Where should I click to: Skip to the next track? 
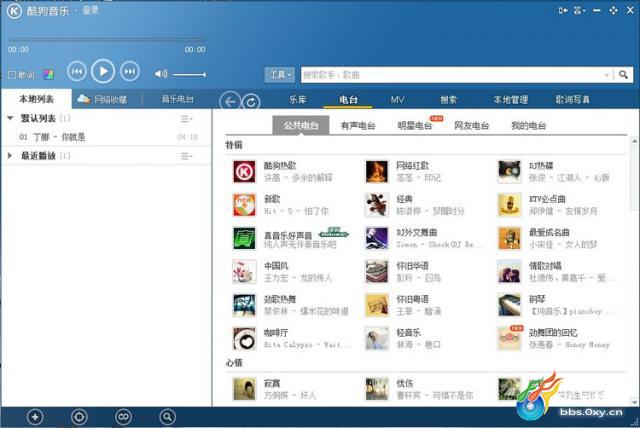[x=130, y=72]
